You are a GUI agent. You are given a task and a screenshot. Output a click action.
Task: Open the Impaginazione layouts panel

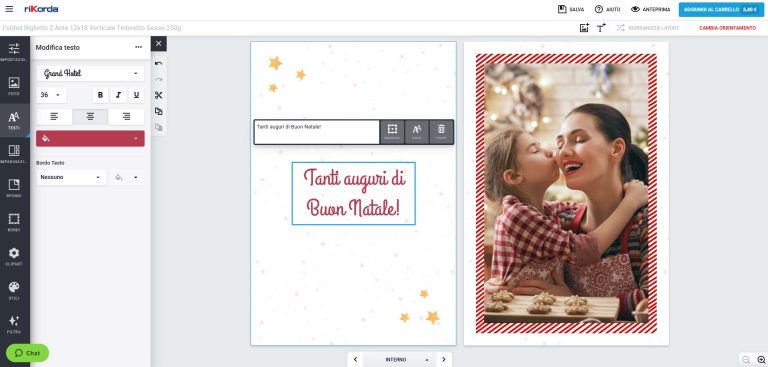click(x=14, y=154)
